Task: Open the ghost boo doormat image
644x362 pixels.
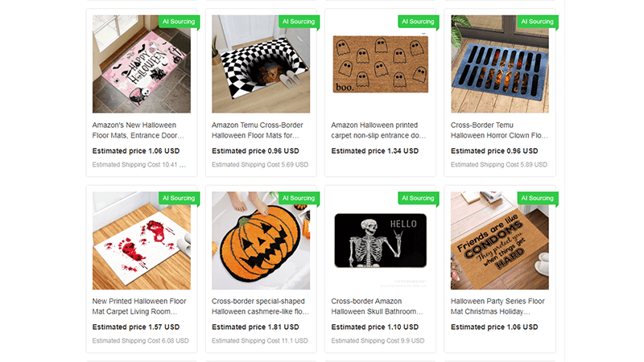Action: coord(380,64)
